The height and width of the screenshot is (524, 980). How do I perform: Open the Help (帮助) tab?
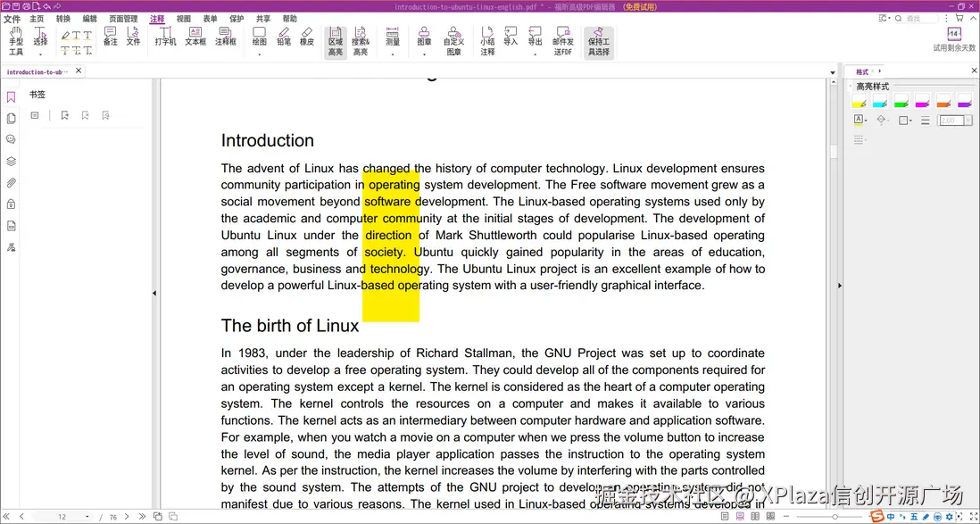point(290,19)
